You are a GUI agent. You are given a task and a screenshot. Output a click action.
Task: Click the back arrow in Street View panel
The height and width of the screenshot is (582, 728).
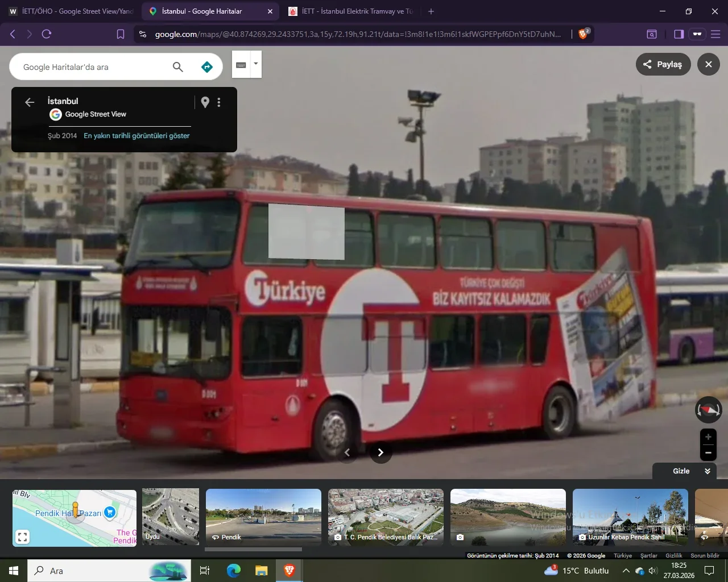(x=29, y=102)
